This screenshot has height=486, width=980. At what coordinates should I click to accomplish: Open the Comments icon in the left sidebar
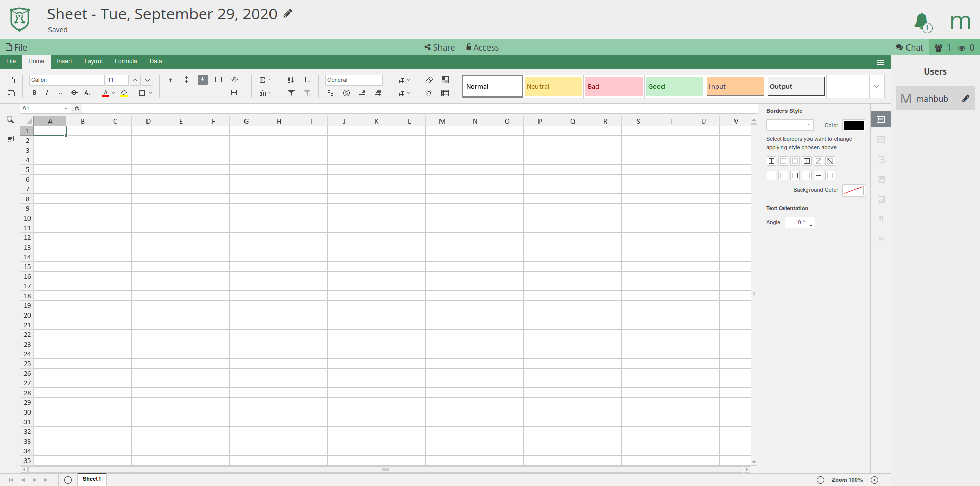point(10,139)
